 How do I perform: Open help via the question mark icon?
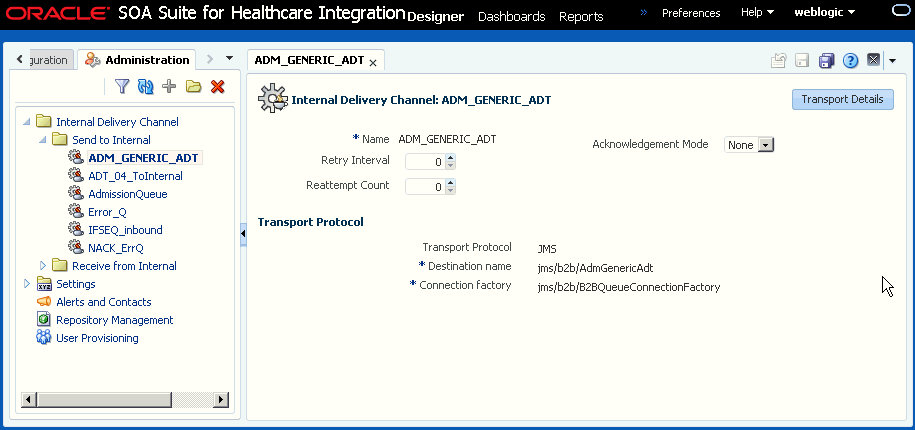(850, 60)
